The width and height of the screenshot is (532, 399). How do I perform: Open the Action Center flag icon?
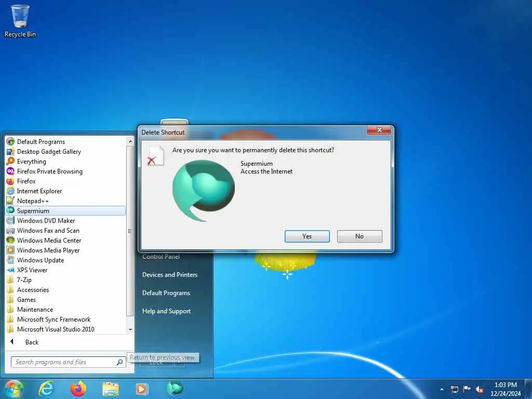(x=467, y=389)
